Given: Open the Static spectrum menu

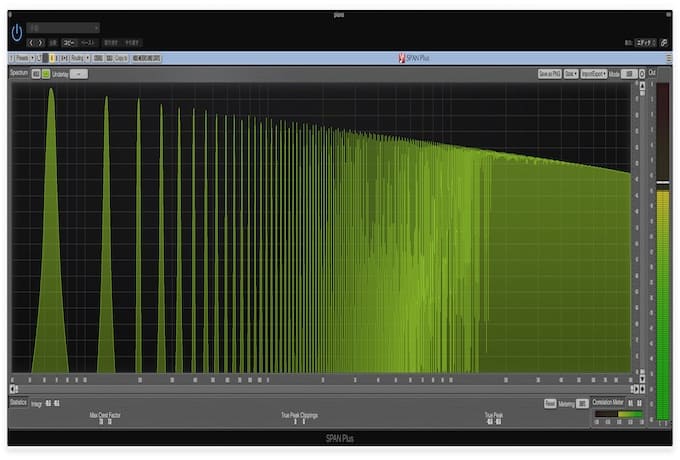Looking at the screenshot, I should pos(570,74).
